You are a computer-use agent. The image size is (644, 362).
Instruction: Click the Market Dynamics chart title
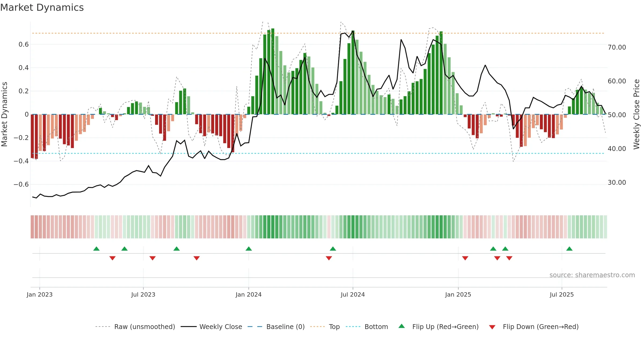[x=42, y=8]
